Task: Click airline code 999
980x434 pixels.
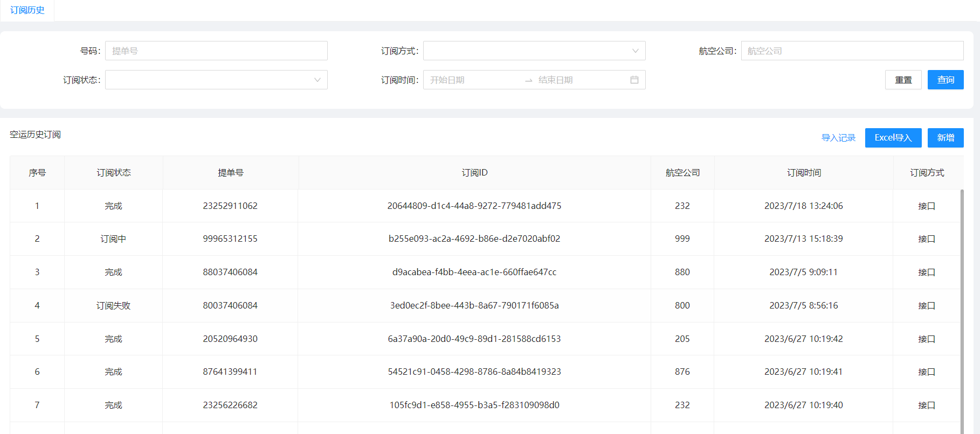Action: (682, 239)
